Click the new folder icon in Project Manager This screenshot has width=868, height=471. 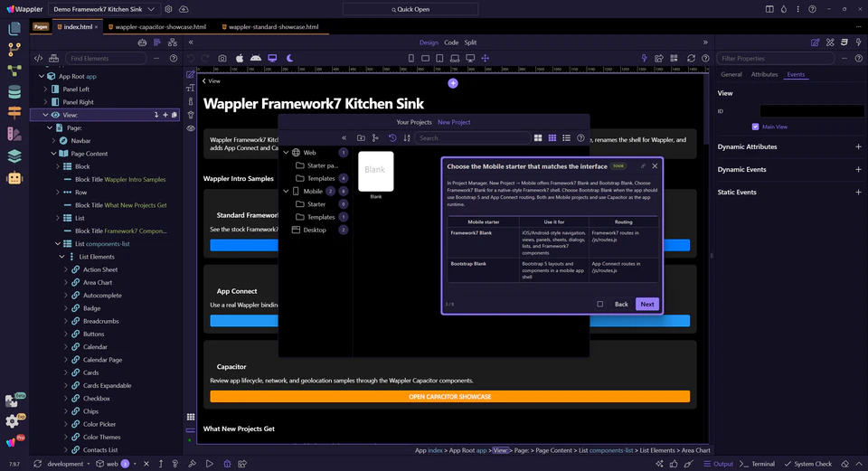361,137
